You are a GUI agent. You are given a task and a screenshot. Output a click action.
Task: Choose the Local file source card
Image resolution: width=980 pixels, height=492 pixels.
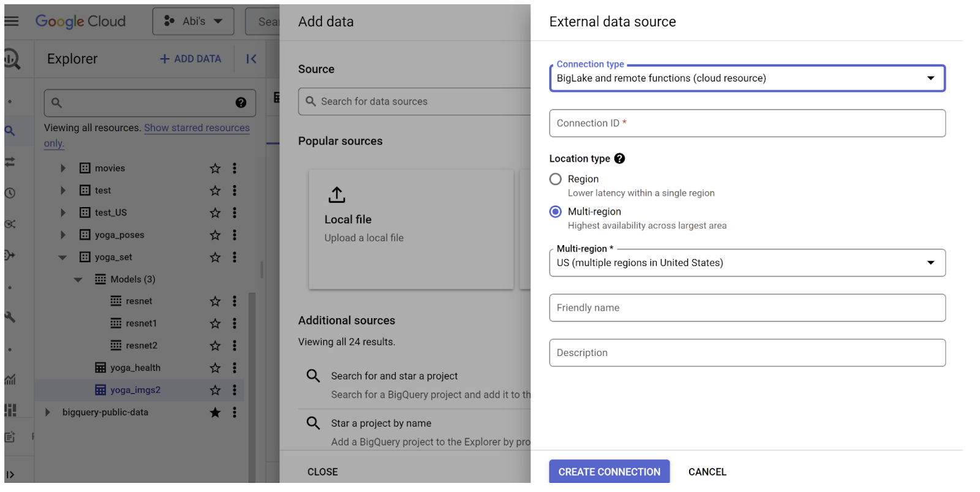tap(411, 229)
